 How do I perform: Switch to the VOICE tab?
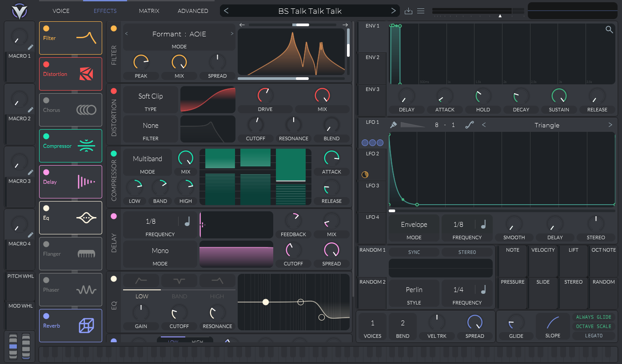(x=61, y=11)
